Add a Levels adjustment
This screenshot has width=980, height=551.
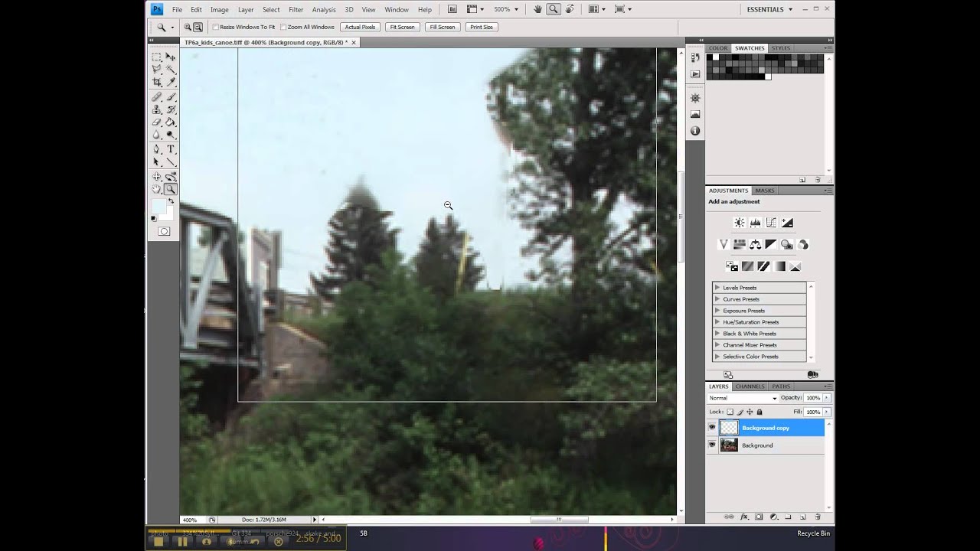756,223
